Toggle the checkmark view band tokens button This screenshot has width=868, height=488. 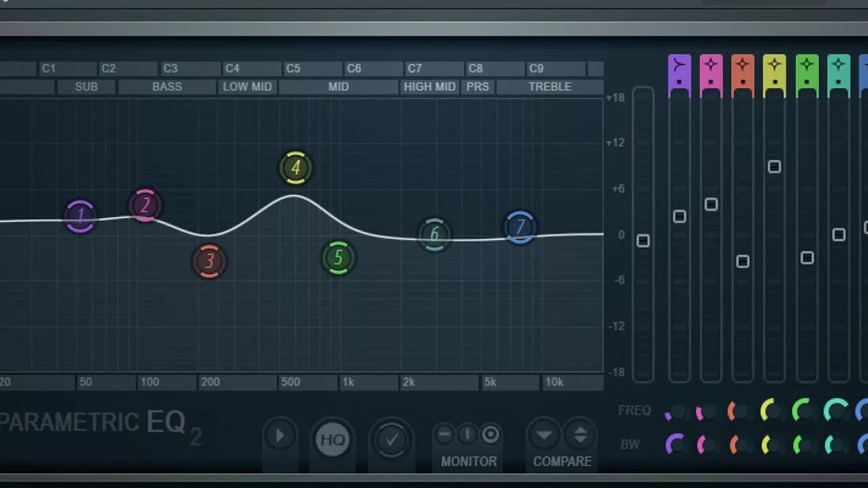point(391,440)
